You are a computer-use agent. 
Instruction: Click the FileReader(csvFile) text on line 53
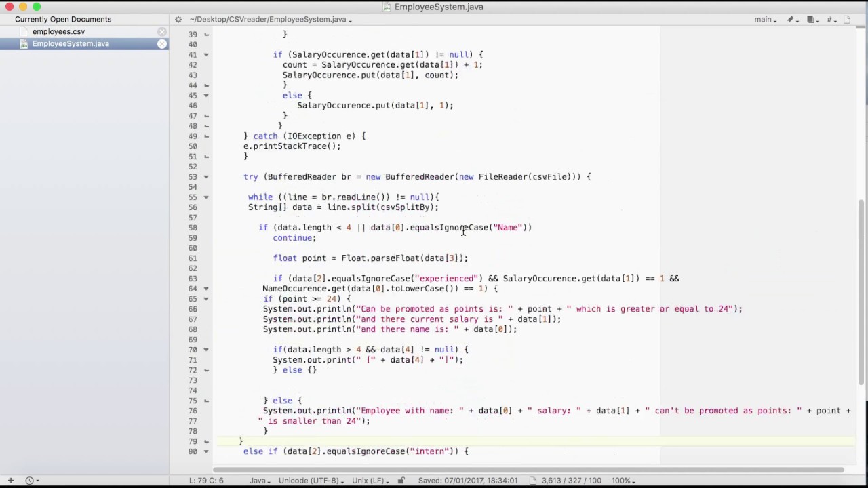click(x=525, y=177)
